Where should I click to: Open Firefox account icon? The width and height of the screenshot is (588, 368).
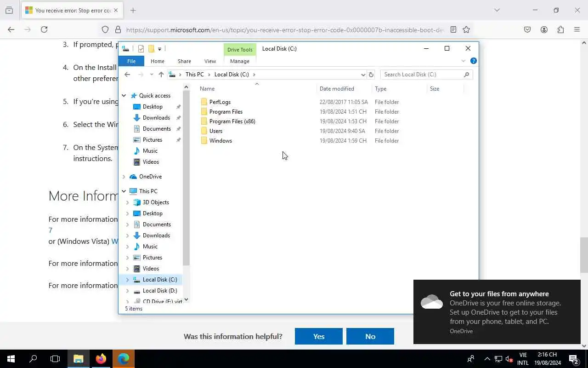544,29
